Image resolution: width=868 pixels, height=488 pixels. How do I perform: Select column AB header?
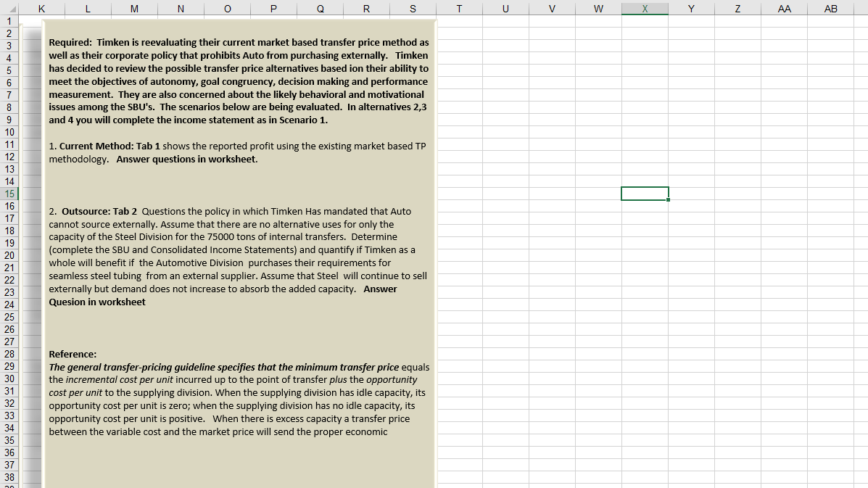click(830, 9)
